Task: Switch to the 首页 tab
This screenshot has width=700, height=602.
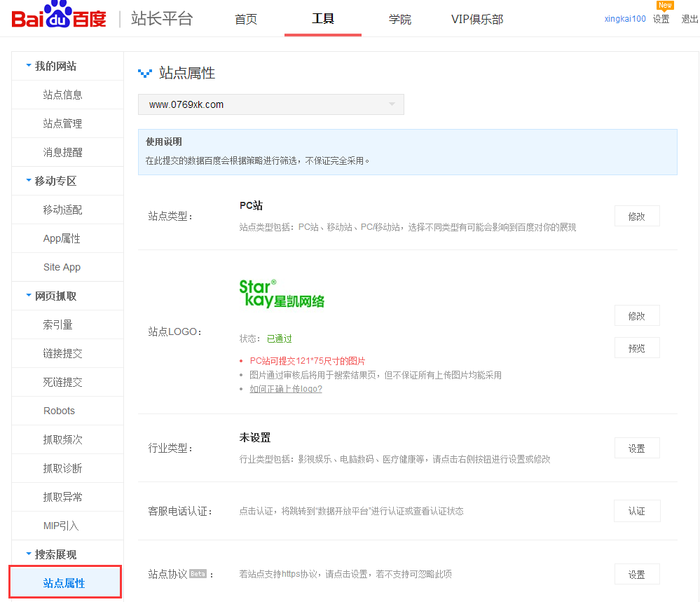Action: [246, 19]
